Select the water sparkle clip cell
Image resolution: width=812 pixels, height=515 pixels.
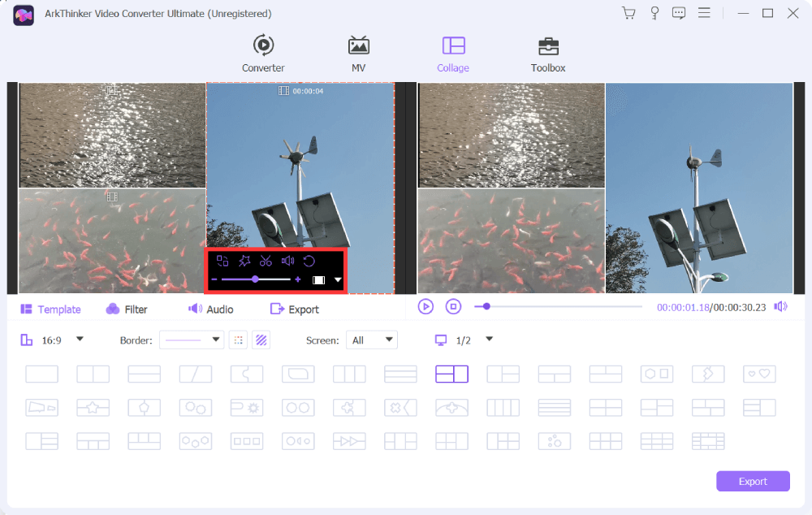tap(112, 135)
